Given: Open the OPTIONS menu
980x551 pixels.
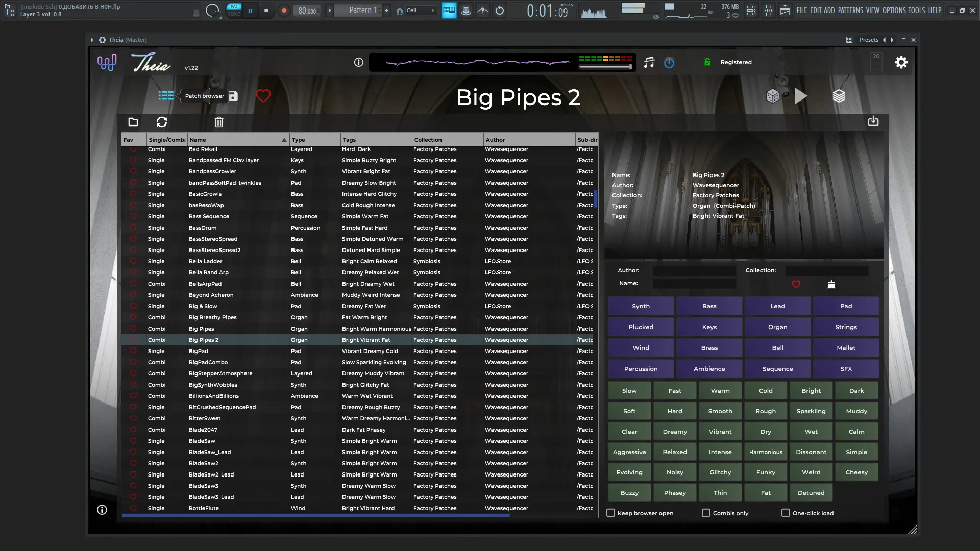Looking at the screenshot, I should coord(894,10).
